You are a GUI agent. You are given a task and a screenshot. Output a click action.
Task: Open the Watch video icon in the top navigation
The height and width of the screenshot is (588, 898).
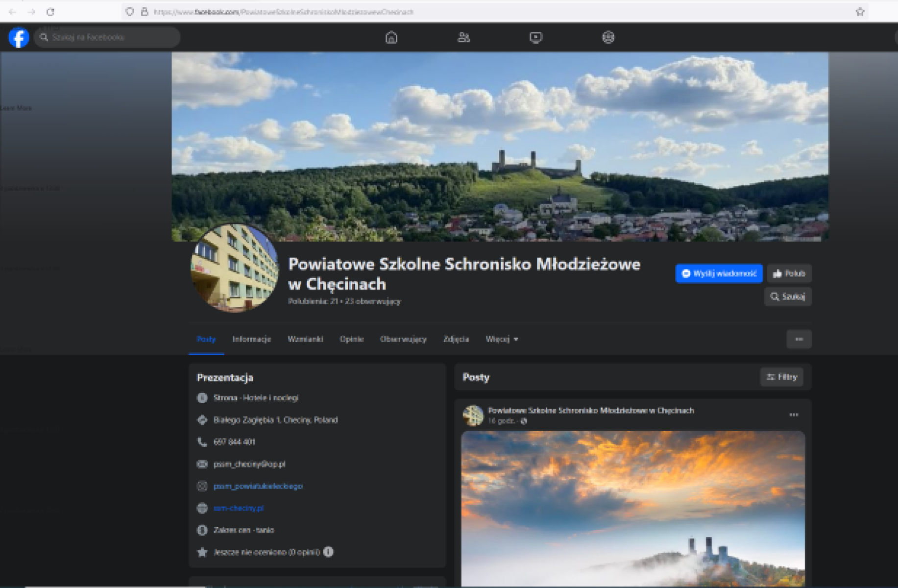click(x=536, y=37)
